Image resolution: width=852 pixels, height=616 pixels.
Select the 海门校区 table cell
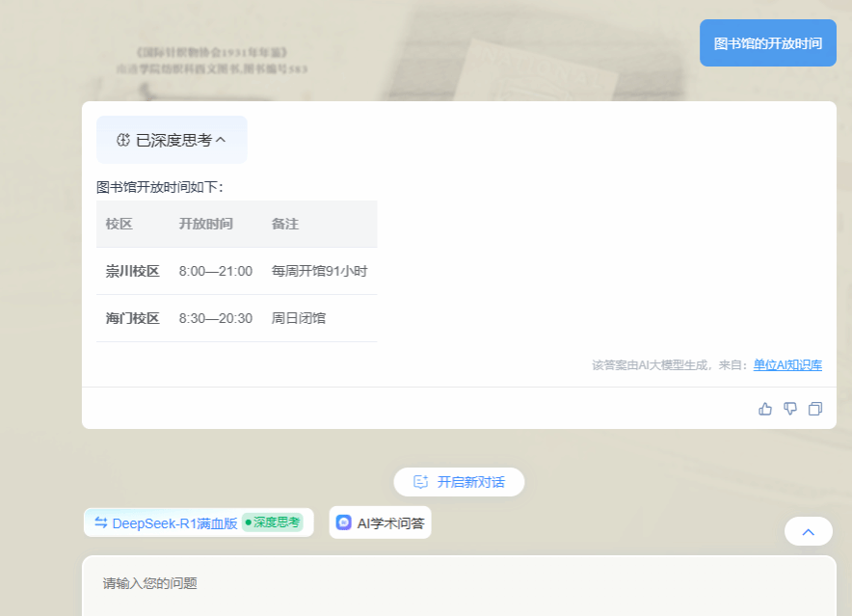[132, 318]
